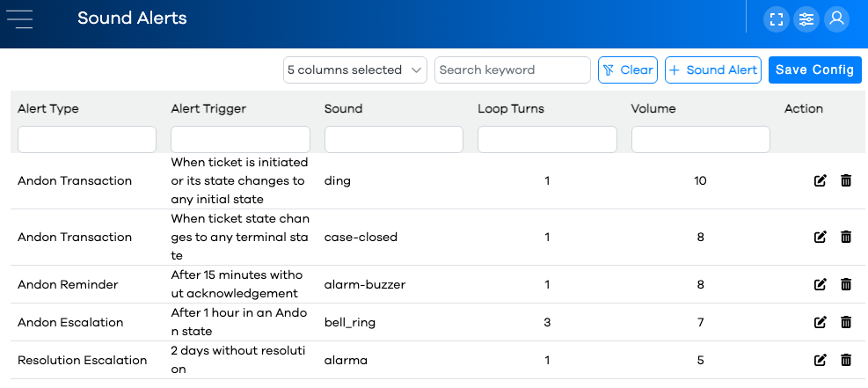The height and width of the screenshot is (388, 868).
Task: Sort by Loop Turns column header
Action: coord(511,108)
